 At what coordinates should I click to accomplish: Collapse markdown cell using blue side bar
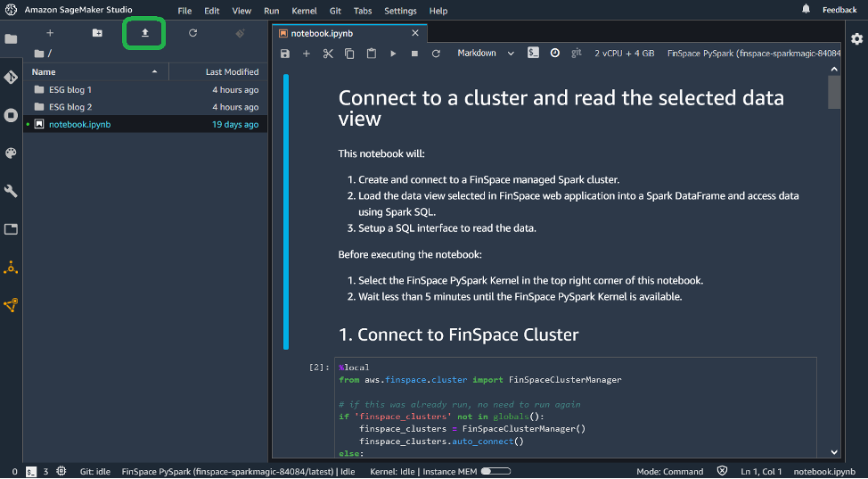pyautogui.click(x=286, y=211)
